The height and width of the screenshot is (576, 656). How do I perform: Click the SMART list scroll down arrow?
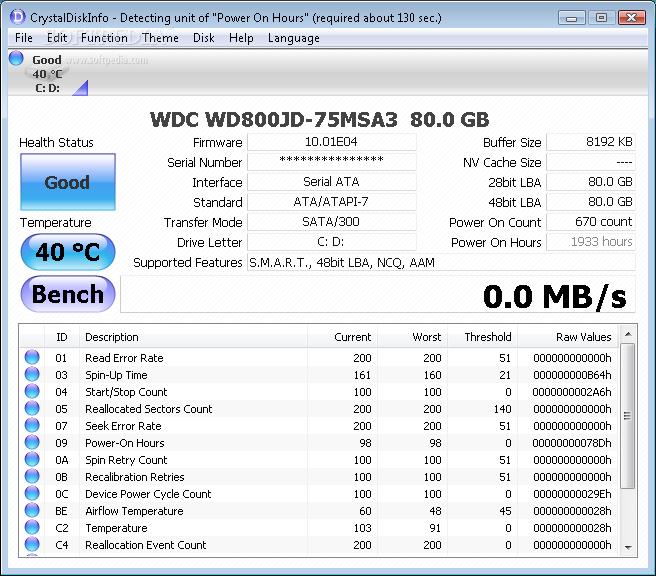point(628,547)
